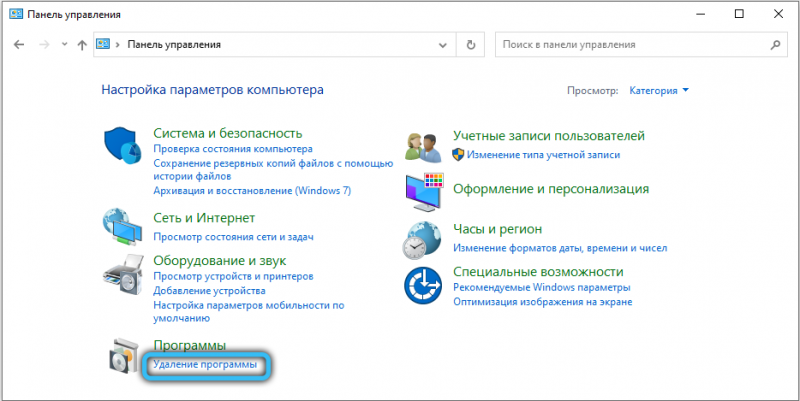Maximize the Control Panel window
This screenshot has height=401, width=800.
pyautogui.click(x=739, y=14)
